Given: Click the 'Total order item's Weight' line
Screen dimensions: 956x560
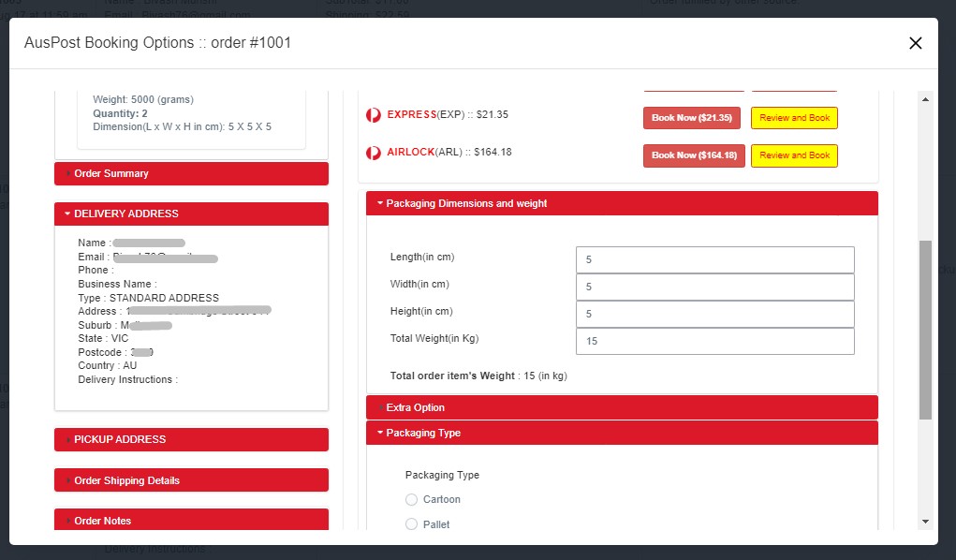Looking at the screenshot, I should click(478, 376).
